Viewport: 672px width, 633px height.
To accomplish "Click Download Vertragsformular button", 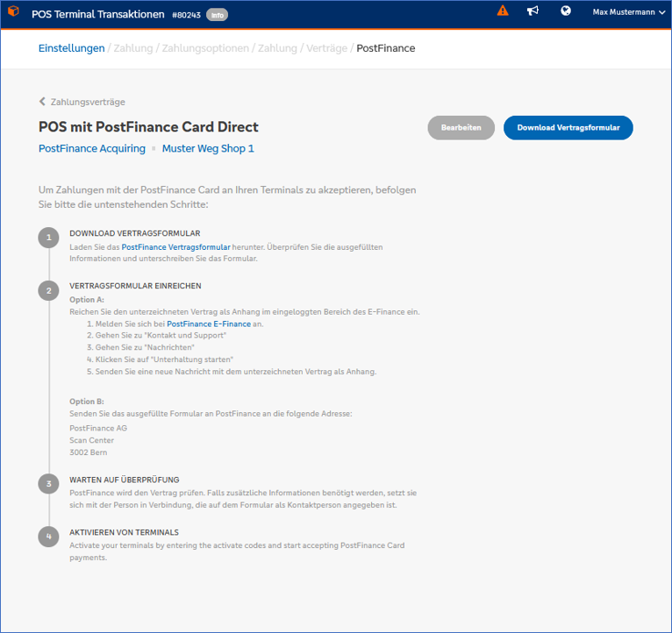I will [568, 128].
